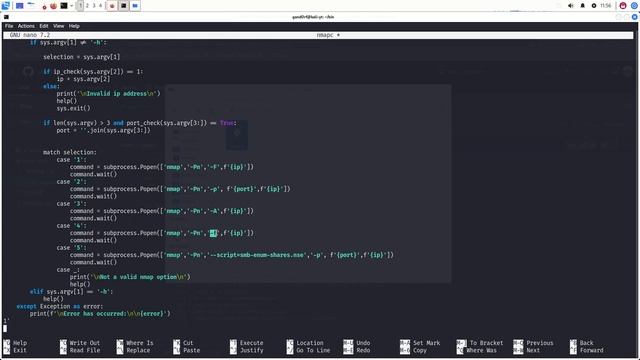The width and height of the screenshot is (640, 360).
Task: Click the Cut shortcut label
Action: (188, 343)
